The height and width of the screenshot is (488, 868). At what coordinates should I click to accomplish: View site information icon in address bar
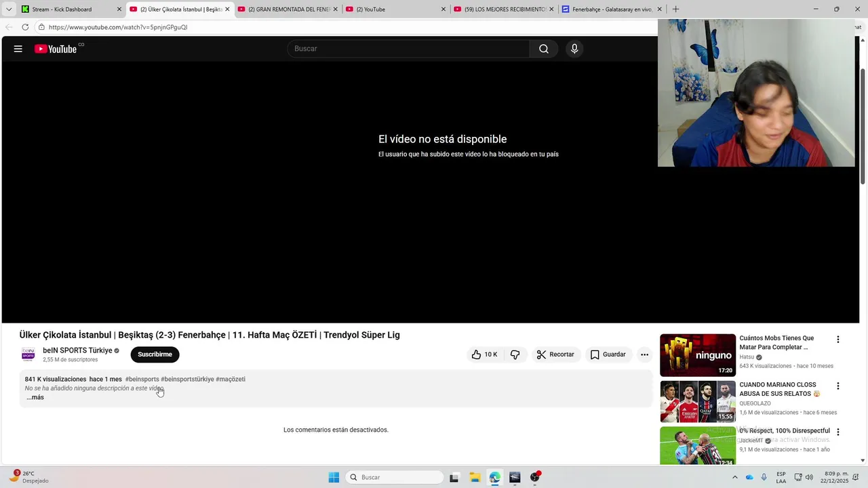pyautogui.click(x=41, y=27)
